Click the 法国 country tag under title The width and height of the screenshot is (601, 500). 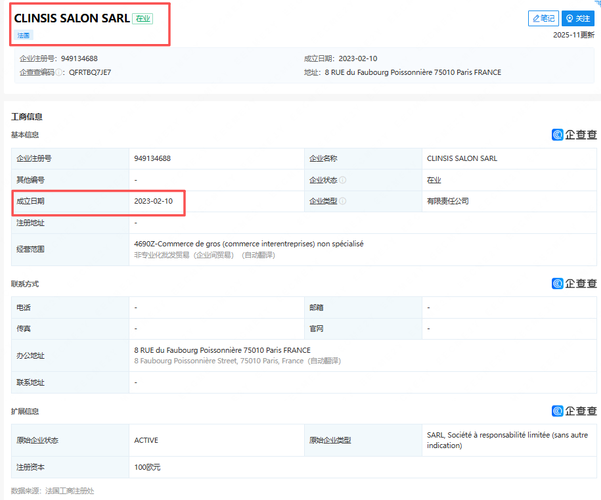(x=23, y=35)
